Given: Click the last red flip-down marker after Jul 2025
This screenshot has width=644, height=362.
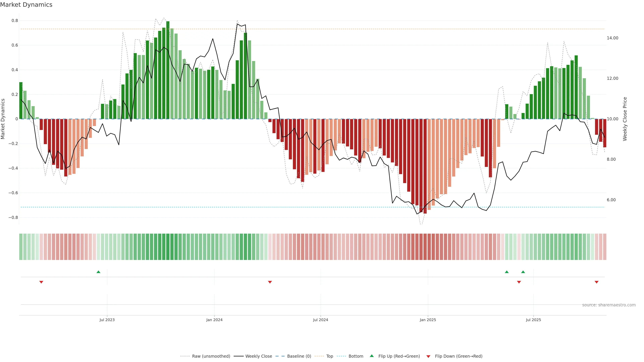Looking at the screenshot, I should (597, 282).
